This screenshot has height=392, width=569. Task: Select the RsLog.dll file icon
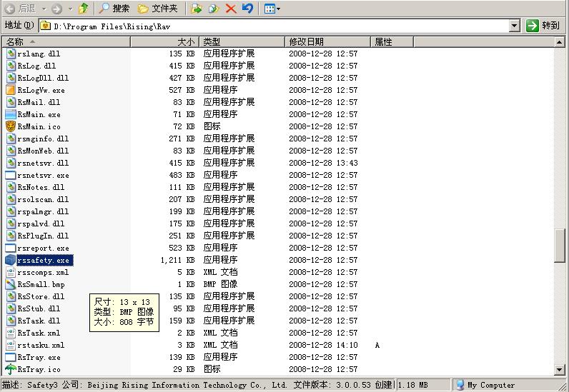click(x=11, y=66)
